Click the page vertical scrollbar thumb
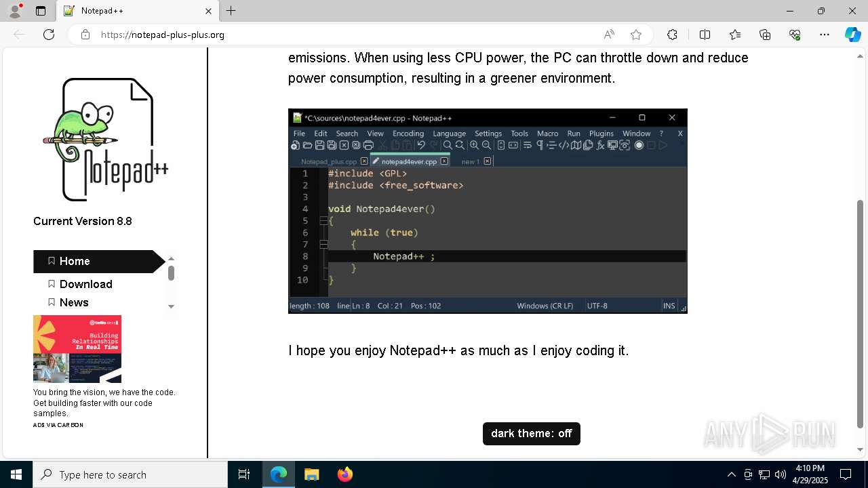The height and width of the screenshot is (488, 868). (860, 314)
